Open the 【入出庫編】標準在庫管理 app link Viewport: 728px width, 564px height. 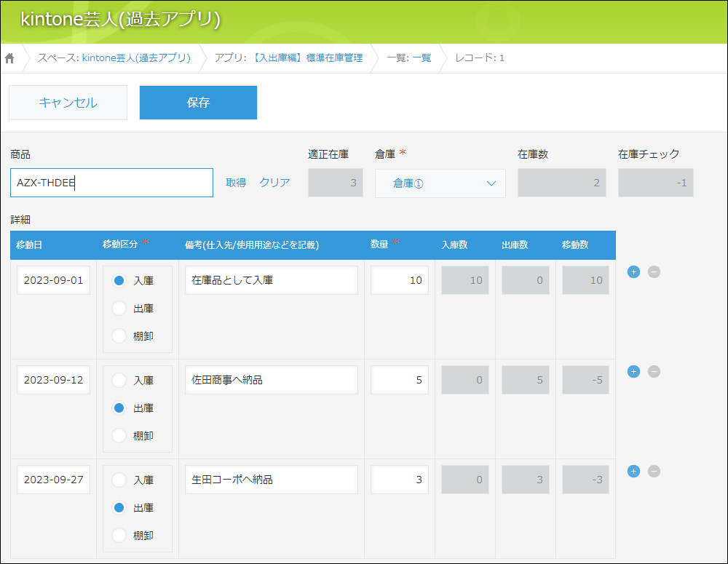[x=306, y=58]
